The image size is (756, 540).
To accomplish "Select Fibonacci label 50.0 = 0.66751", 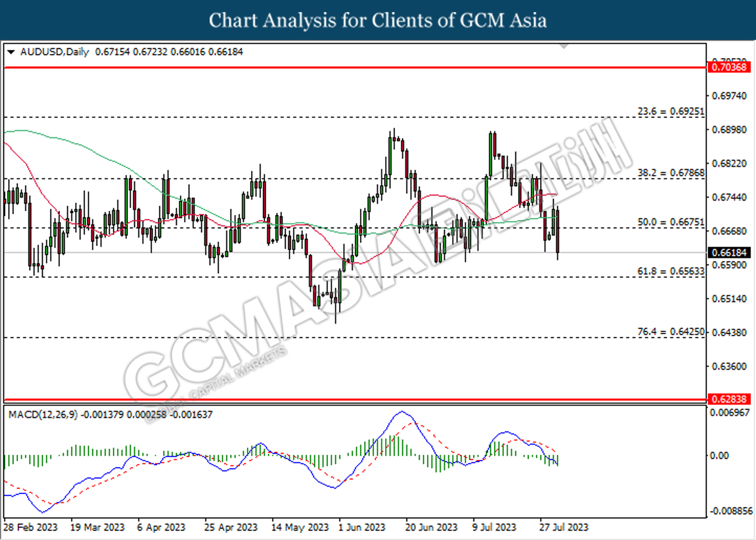I will click(671, 222).
